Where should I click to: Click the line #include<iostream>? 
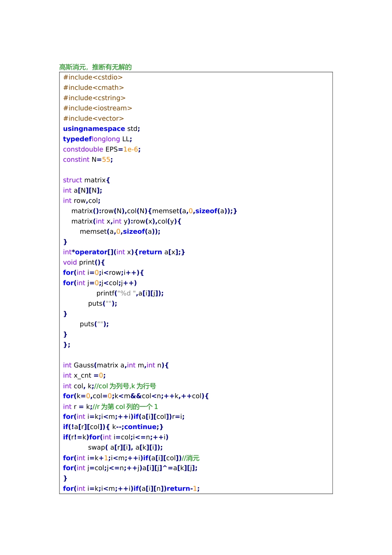pos(97,108)
